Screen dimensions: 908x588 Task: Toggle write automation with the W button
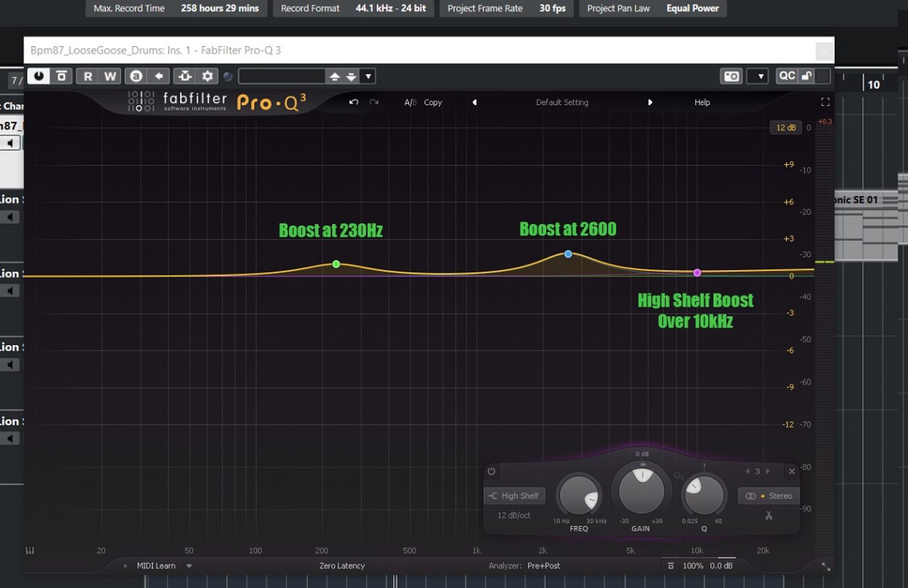pyautogui.click(x=109, y=76)
